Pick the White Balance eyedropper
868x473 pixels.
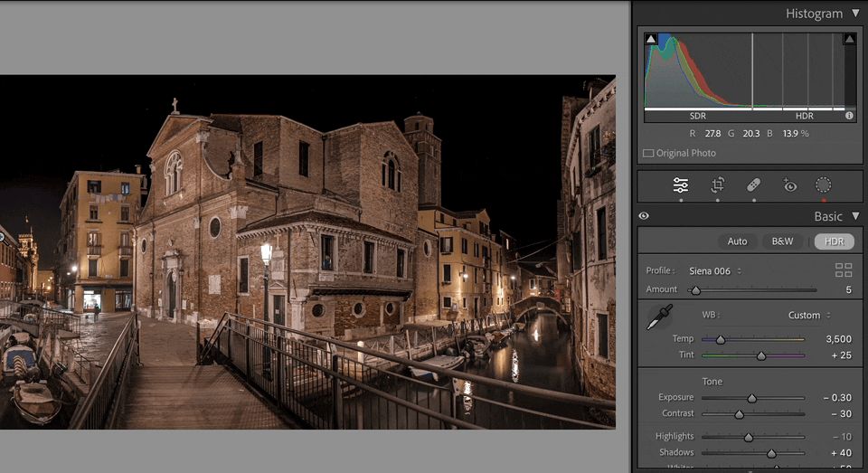[x=659, y=318]
